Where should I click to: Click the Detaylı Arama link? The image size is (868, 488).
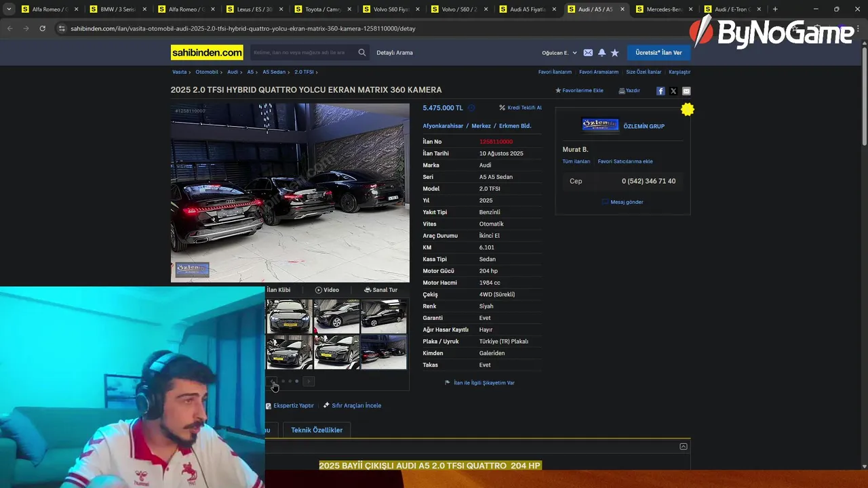click(395, 53)
